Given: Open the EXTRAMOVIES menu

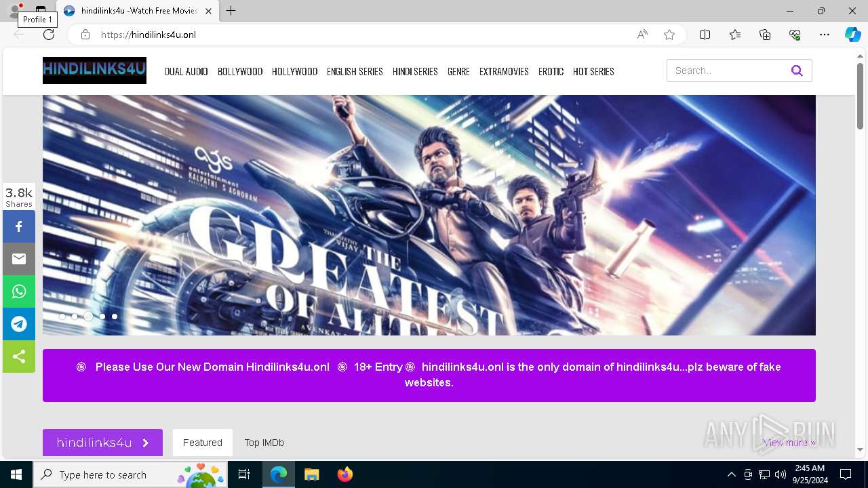Looking at the screenshot, I should 504,71.
